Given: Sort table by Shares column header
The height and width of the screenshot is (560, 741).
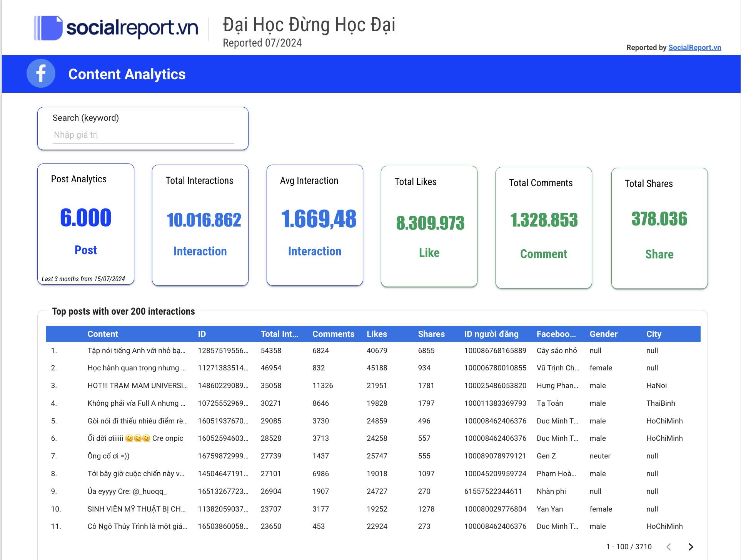Looking at the screenshot, I should click(431, 334).
